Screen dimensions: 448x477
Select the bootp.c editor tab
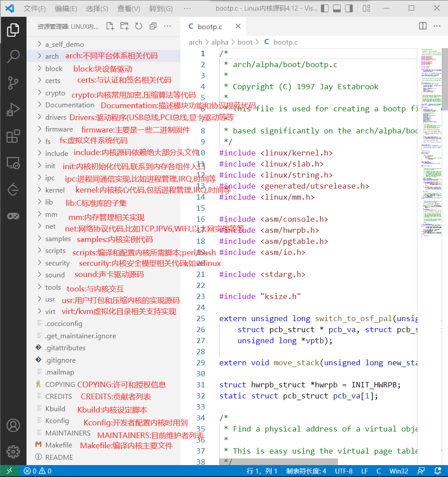point(213,26)
